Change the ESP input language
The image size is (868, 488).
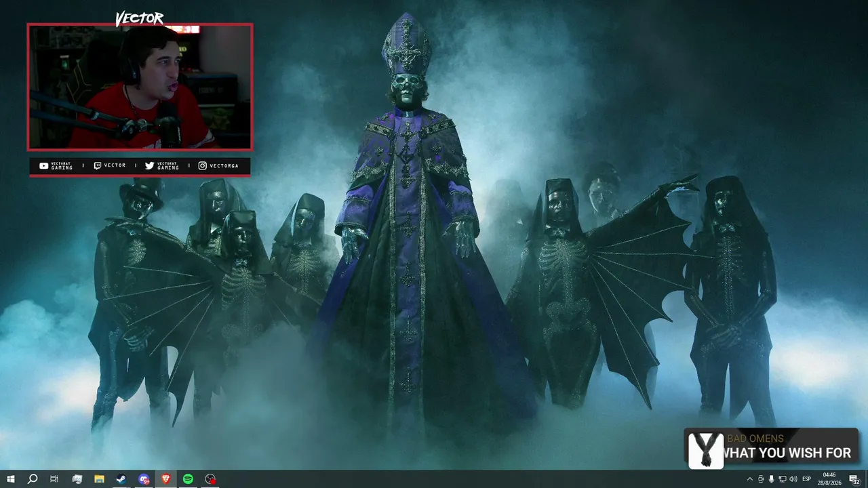click(807, 479)
